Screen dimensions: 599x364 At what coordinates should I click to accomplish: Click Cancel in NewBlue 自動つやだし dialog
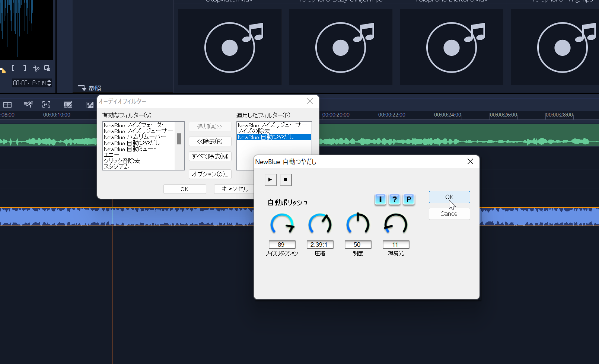tap(449, 214)
